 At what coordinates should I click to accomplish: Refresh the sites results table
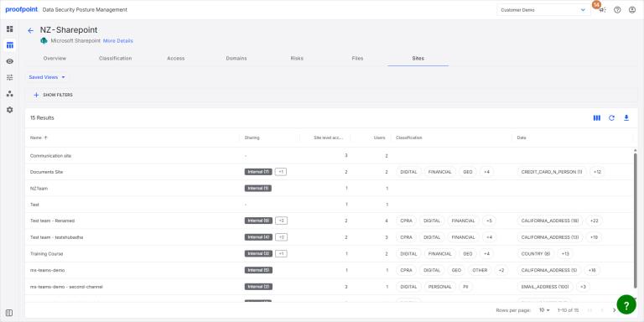[611, 118]
